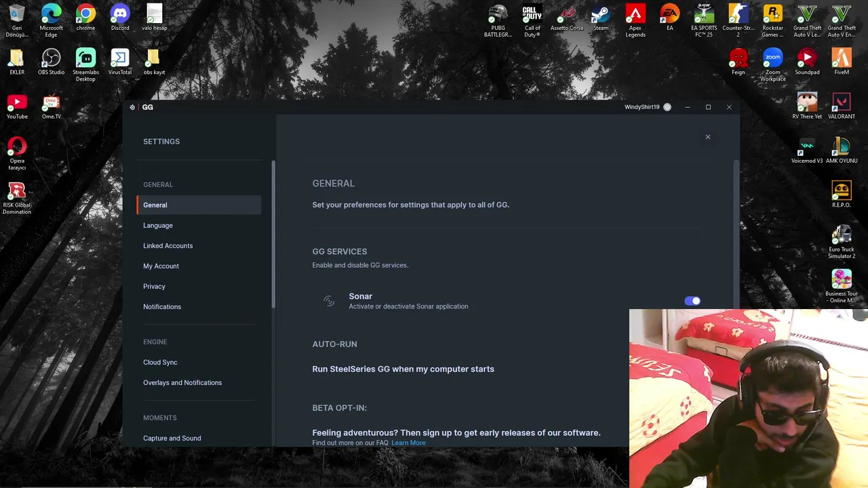Launch RV There Yet shortcut
The width and height of the screenshot is (868, 488).
(x=807, y=106)
